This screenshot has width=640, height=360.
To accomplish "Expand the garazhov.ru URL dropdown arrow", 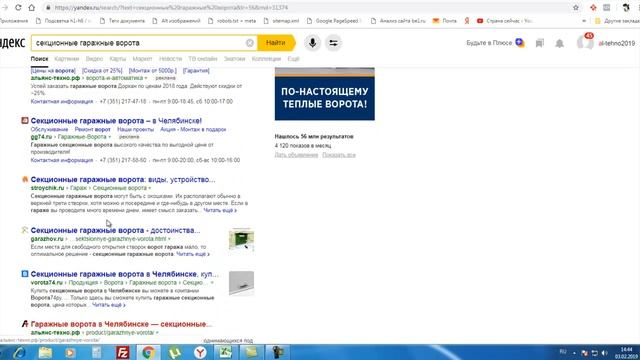I will coord(169,239).
